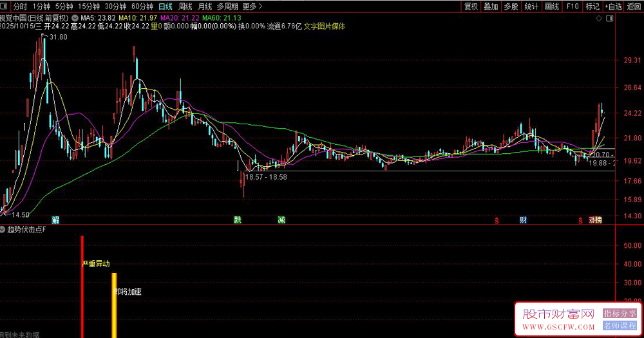Click the red S marker left of 财
Image resolution: width=644 pixels, height=338 pixels.
(497, 221)
